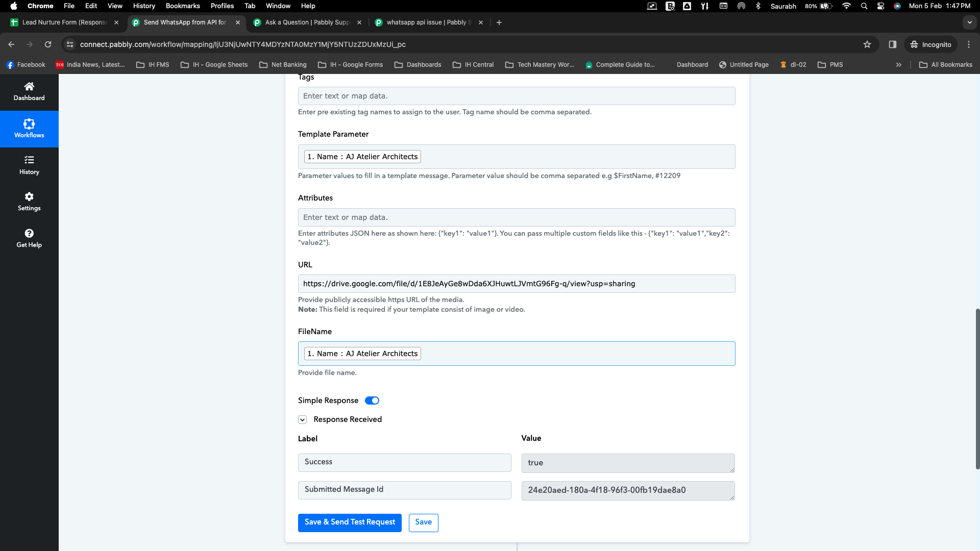
Task: Click the Success label field
Action: pos(405,463)
